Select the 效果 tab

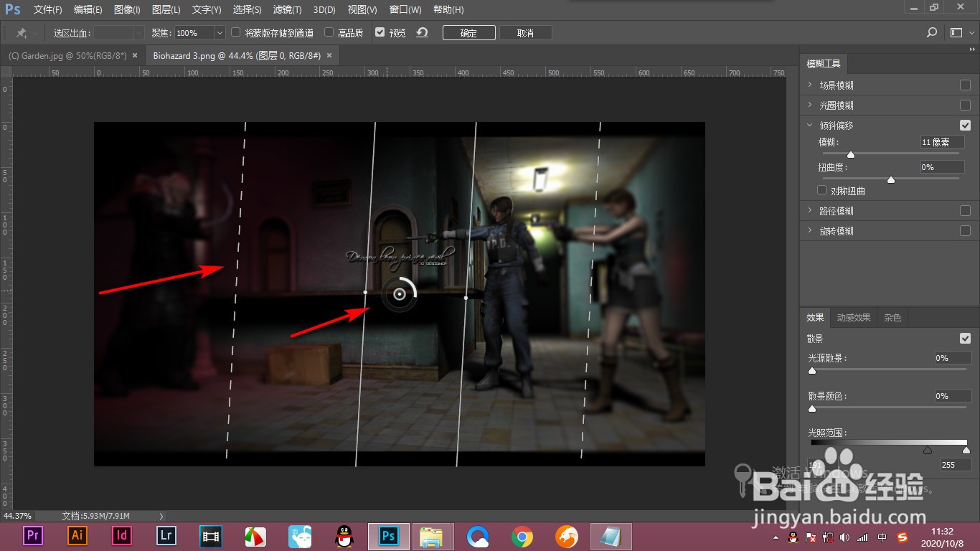815,317
